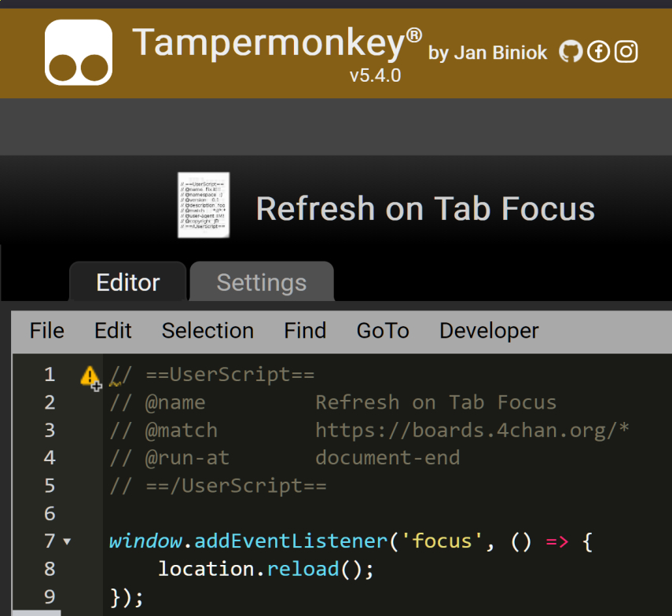Open the Find menu
672x616 pixels.
305,331
